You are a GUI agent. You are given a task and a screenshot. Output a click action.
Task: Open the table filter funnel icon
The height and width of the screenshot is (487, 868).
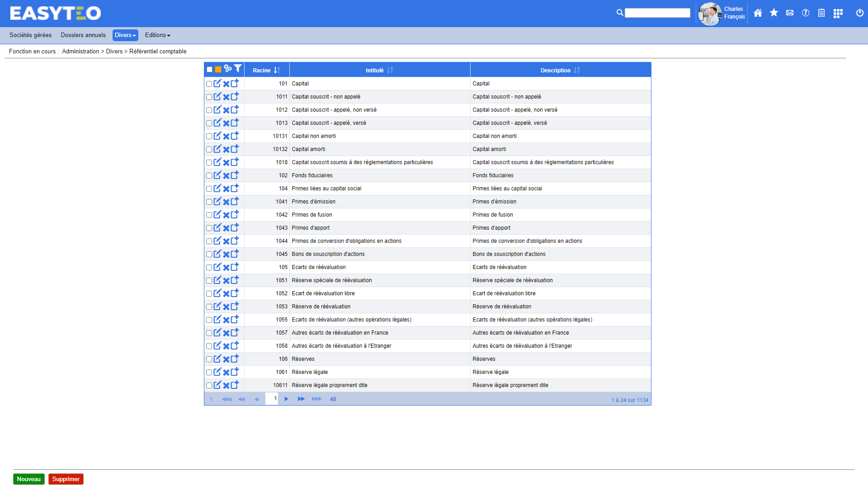point(238,69)
